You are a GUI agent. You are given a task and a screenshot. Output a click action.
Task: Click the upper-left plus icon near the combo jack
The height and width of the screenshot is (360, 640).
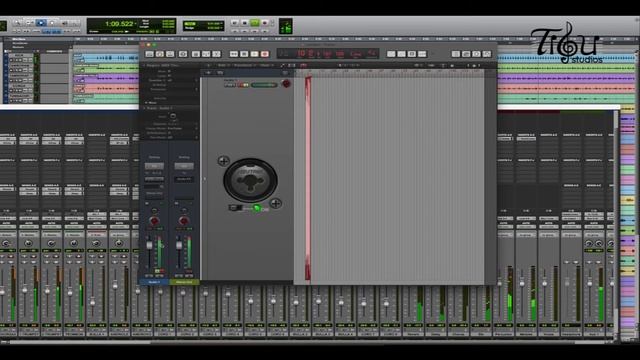pos(223,161)
